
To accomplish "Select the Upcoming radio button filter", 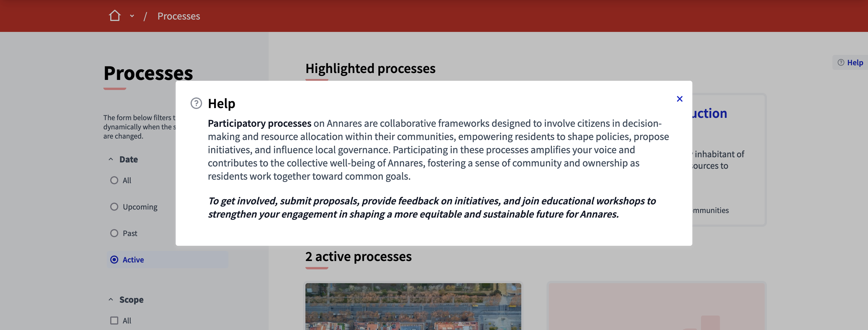I will [x=114, y=206].
